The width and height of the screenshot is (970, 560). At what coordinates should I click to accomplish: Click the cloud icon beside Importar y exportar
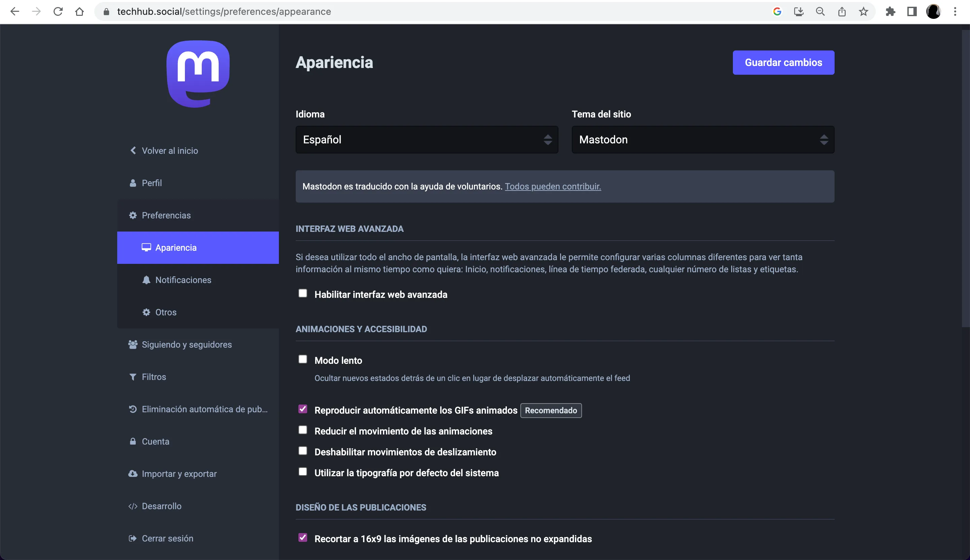click(133, 474)
